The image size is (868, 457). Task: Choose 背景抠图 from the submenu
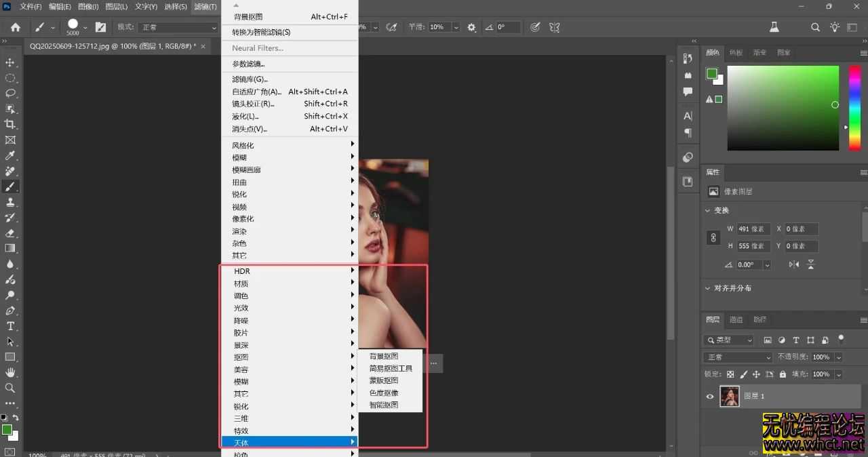click(x=383, y=355)
